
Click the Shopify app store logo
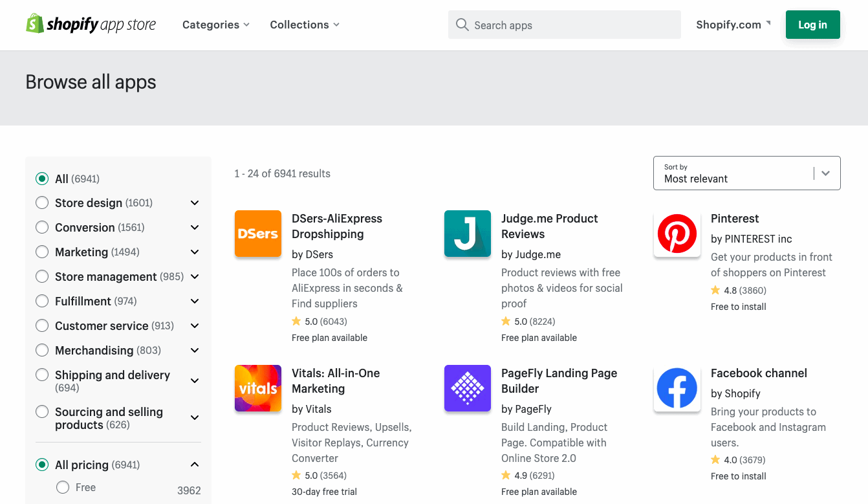[91, 25]
